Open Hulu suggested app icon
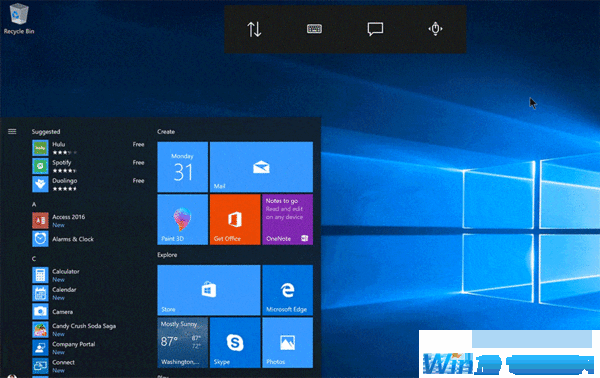Viewport: 600px width, 378px height. [x=40, y=148]
